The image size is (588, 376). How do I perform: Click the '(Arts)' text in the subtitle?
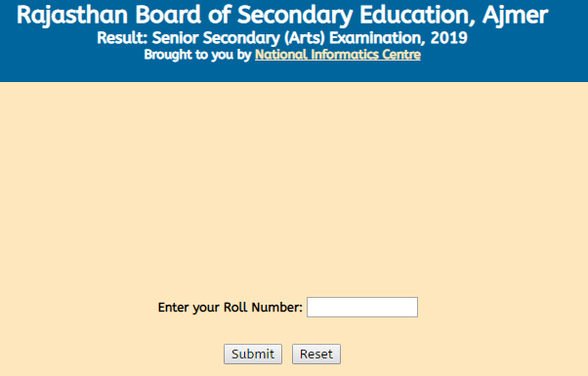point(304,38)
